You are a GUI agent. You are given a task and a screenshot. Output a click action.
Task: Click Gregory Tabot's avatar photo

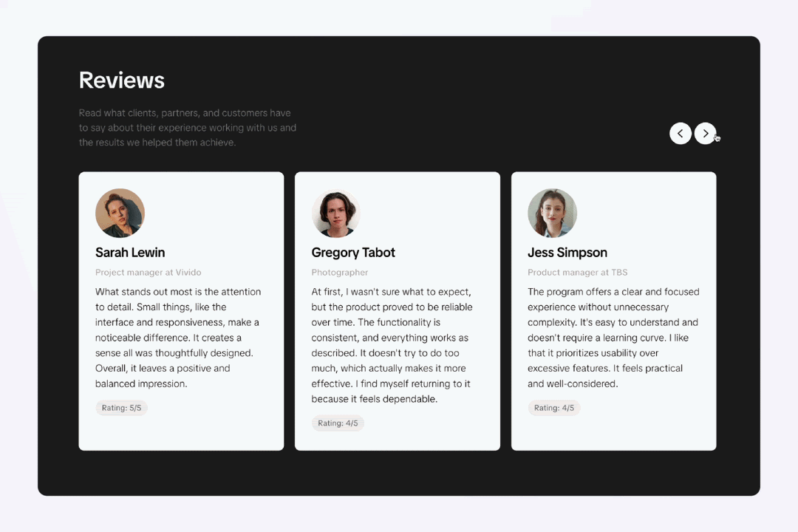(x=336, y=214)
